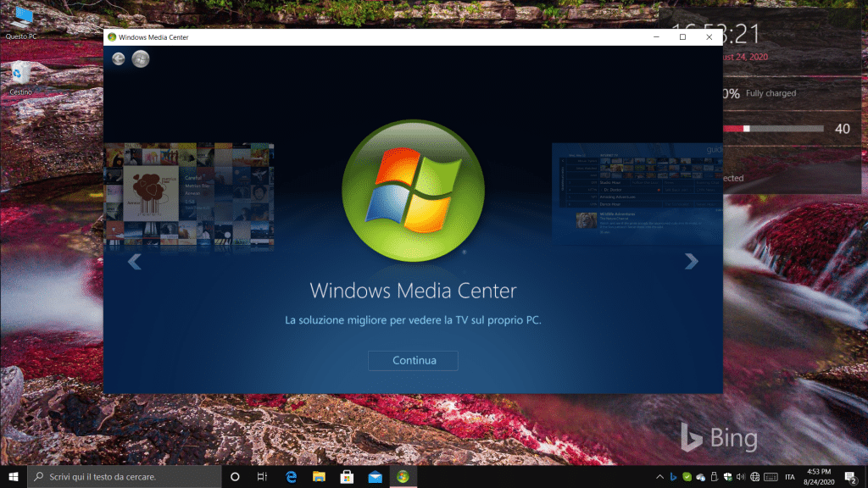
Task: Open Windows Media Center from the taskbar
Action: (x=403, y=477)
